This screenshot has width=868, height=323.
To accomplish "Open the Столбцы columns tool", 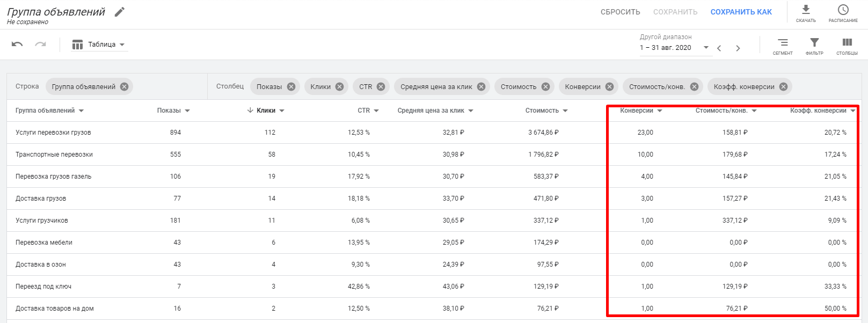I will click(847, 46).
